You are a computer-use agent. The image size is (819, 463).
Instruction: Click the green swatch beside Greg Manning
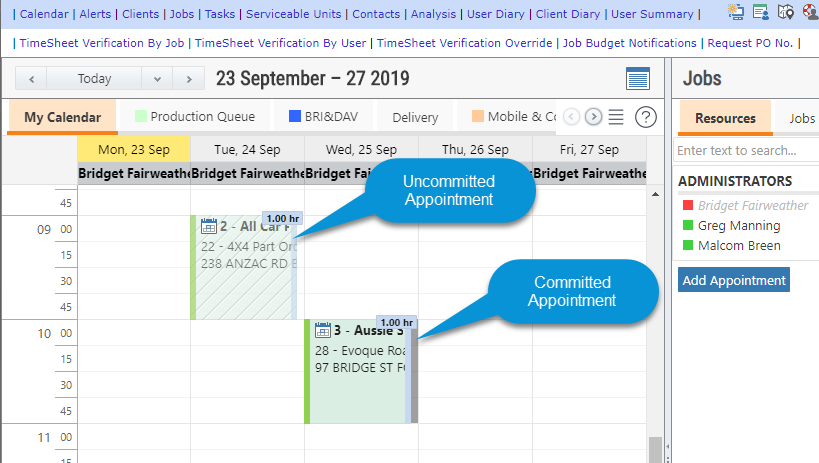click(x=688, y=225)
